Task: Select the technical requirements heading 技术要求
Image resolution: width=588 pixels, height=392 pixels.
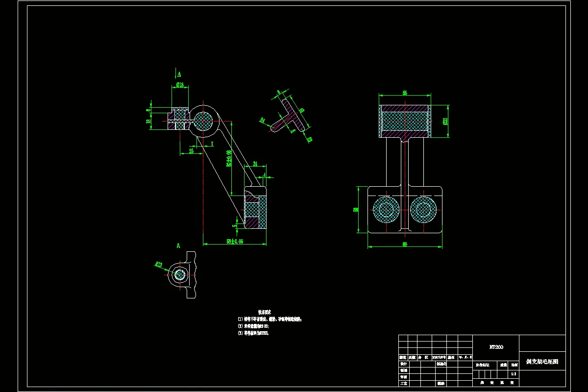Action: click(265, 312)
